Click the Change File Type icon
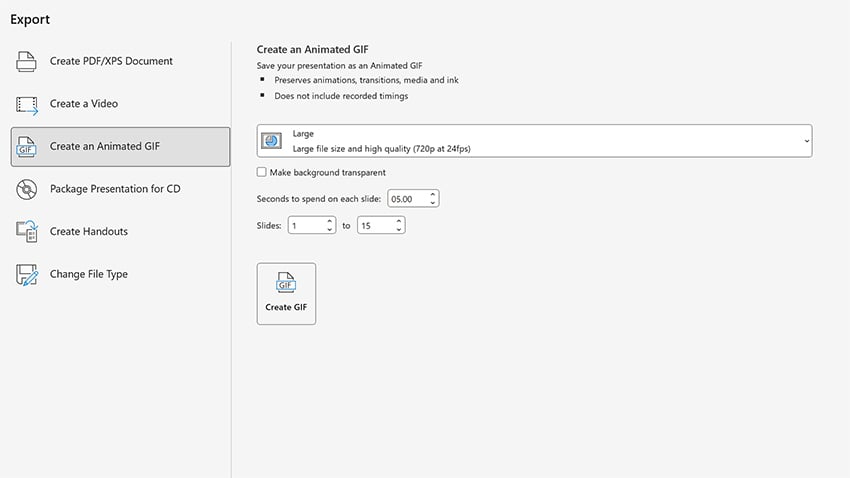 point(27,275)
